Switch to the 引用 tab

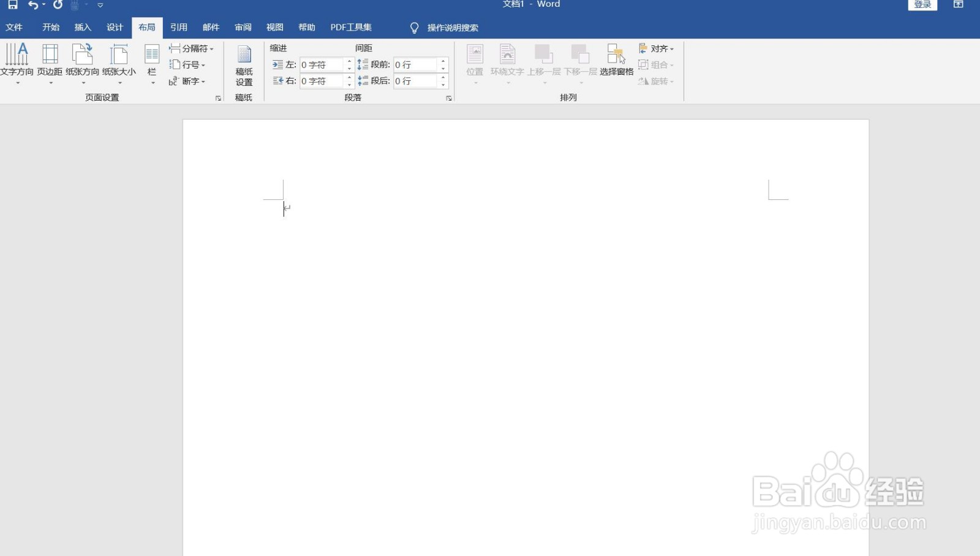(179, 28)
